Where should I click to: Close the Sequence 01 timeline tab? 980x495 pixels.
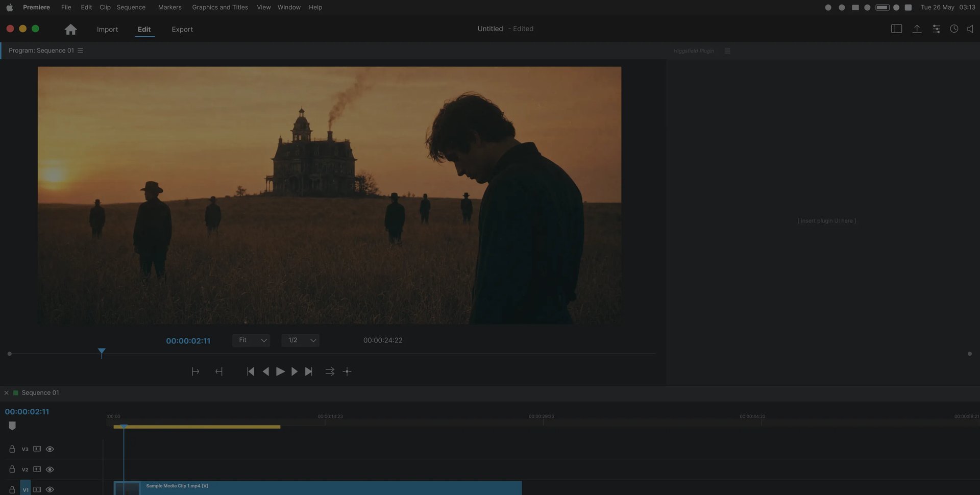[6, 393]
